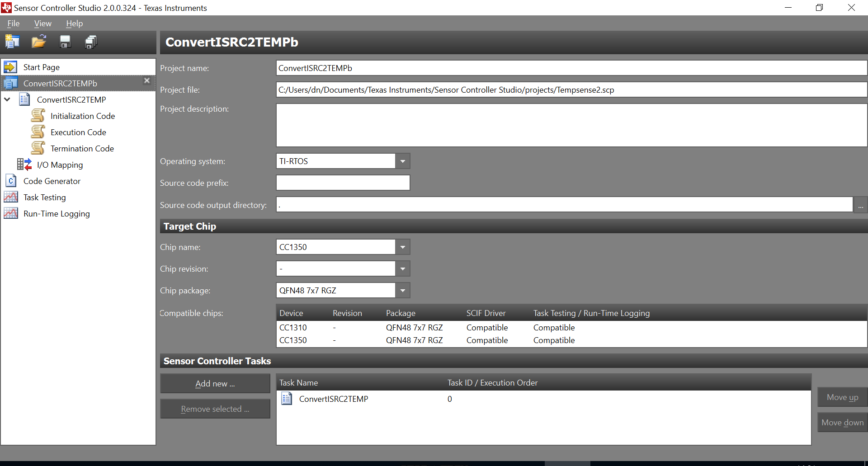
Task: Click the Remove selected button
Action: [215, 409]
